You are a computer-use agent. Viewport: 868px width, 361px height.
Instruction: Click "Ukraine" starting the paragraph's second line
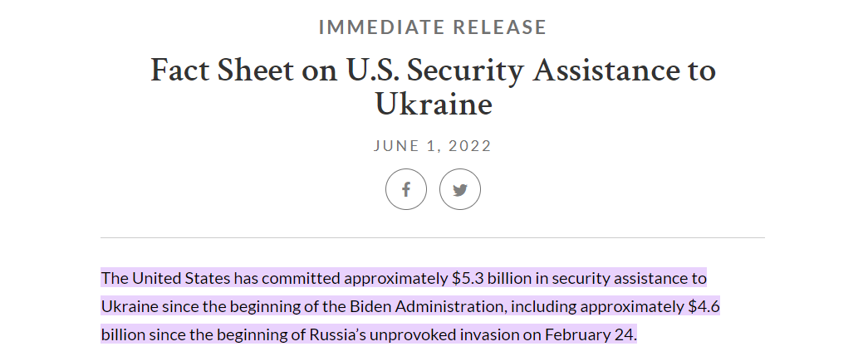coord(129,306)
